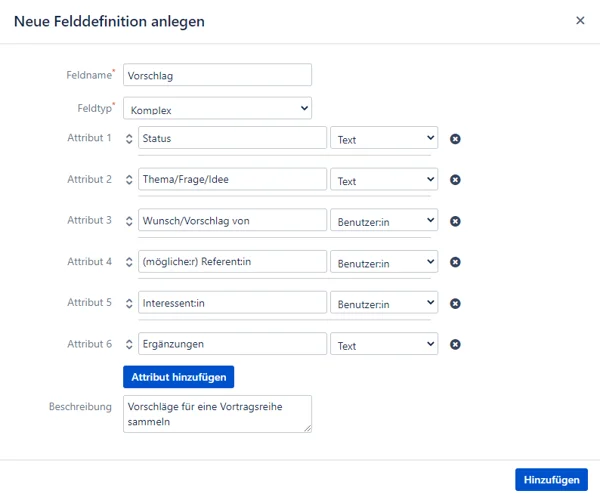Click the Beschreibung label

click(80, 407)
